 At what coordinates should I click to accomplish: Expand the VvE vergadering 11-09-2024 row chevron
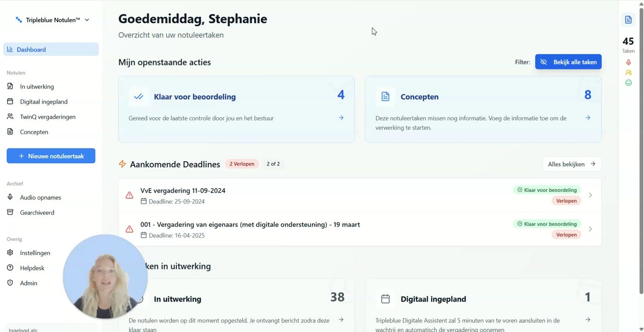(590, 195)
